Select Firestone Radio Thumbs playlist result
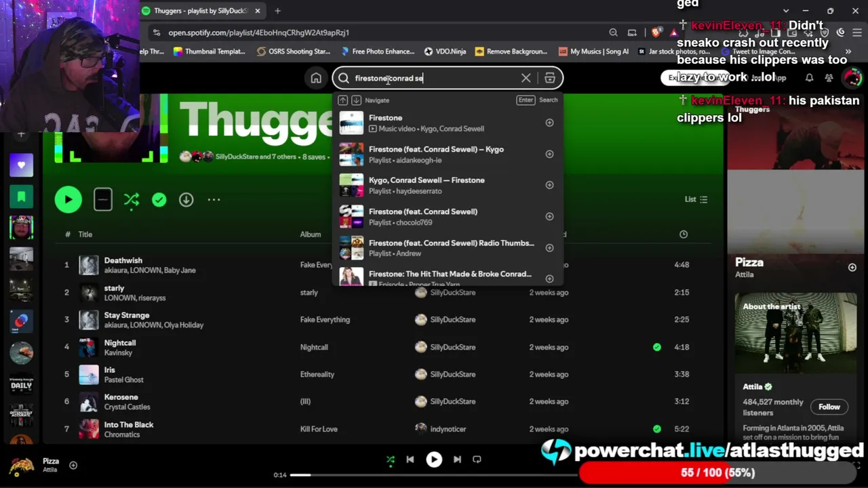Viewport: 868px width, 488px height. click(x=447, y=247)
